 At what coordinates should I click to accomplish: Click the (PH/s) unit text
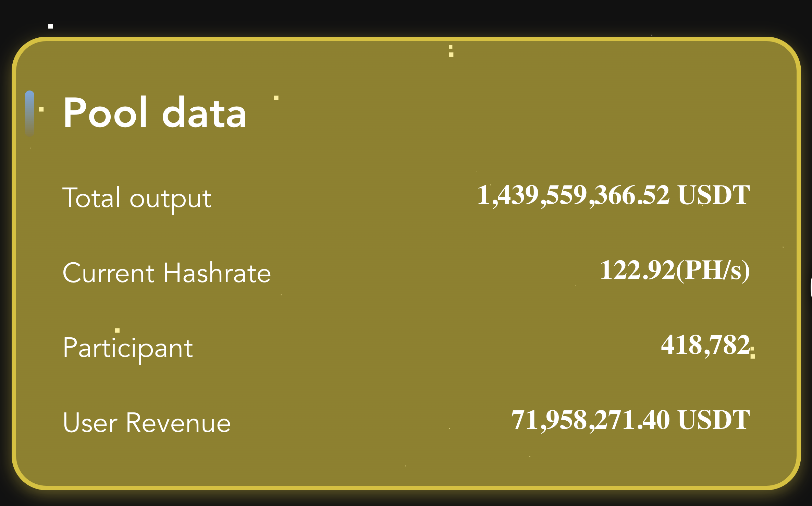713,270
